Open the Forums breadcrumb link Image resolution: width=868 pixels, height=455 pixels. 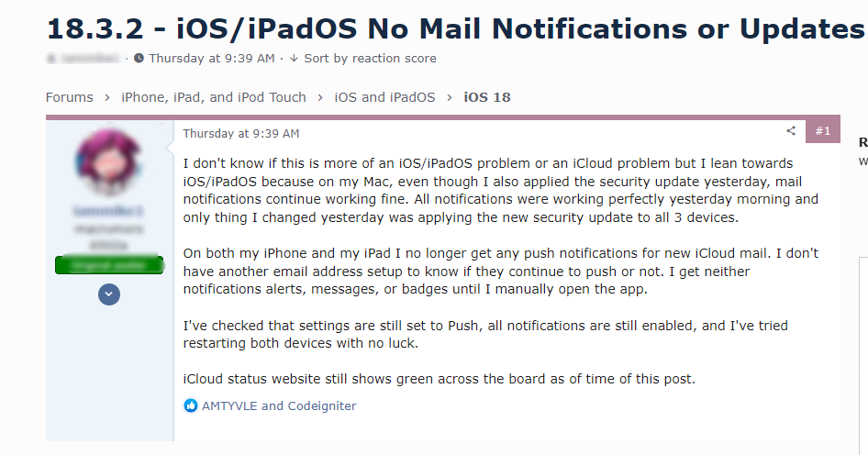point(69,97)
